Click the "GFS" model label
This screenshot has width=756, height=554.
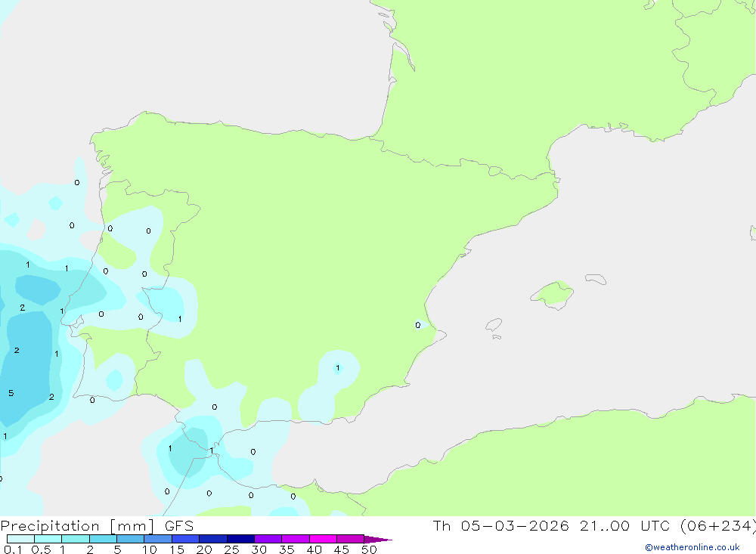(x=179, y=525)
